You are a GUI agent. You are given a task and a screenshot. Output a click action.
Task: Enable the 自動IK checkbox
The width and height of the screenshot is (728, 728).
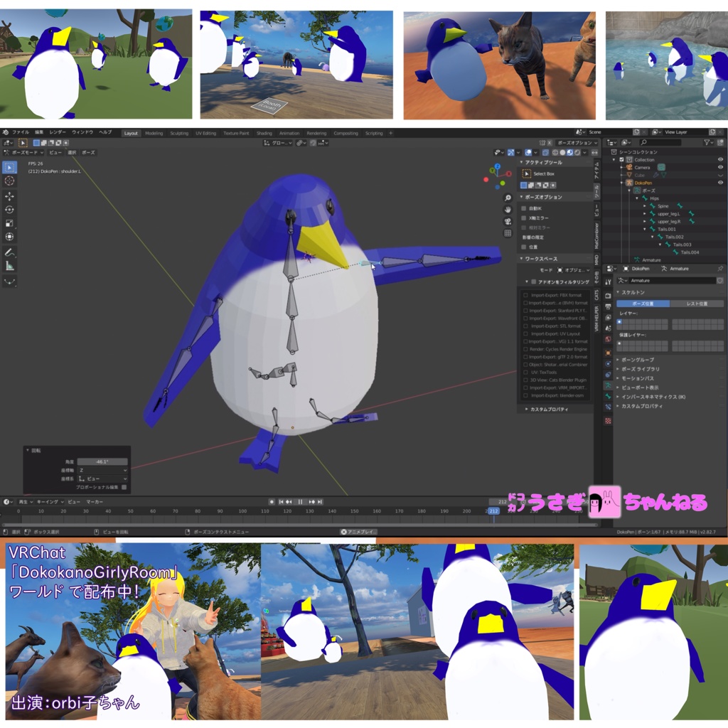[524, 208]
